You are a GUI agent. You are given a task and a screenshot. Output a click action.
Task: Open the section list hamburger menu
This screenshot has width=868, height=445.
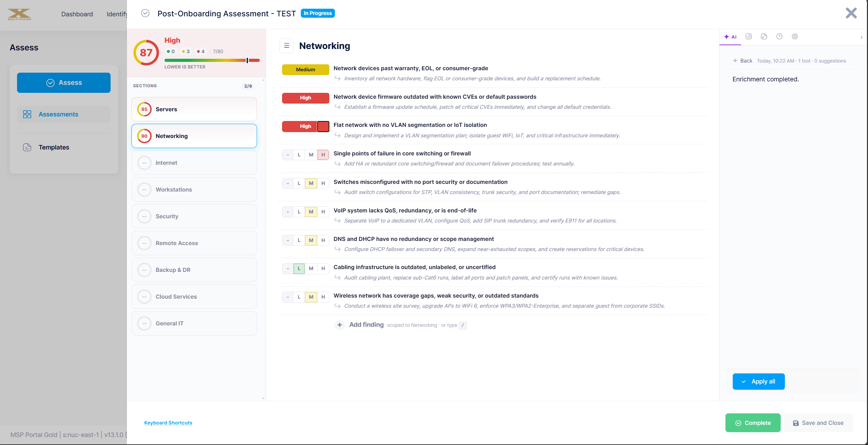coord(287,46)
